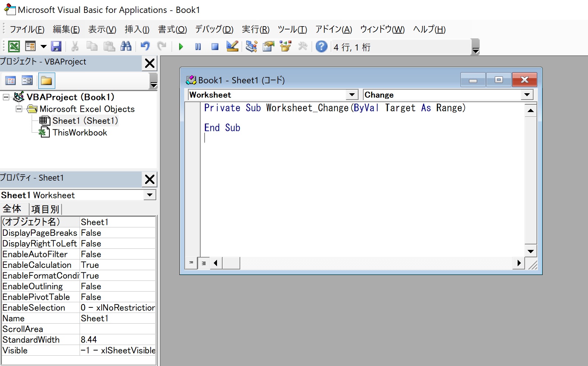The image size is (588, 366).
Task: Toggle Folders icon in Project panel
Action: pos(46,81)
